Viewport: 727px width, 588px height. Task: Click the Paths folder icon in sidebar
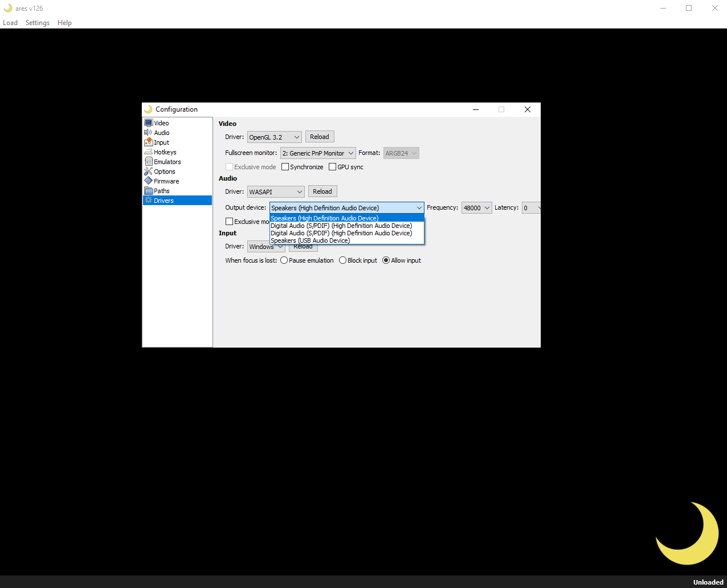click(149, 191)
